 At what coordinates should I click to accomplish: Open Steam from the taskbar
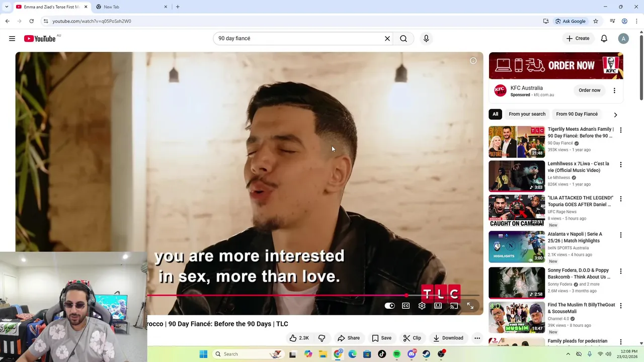[x=426, y=354]
